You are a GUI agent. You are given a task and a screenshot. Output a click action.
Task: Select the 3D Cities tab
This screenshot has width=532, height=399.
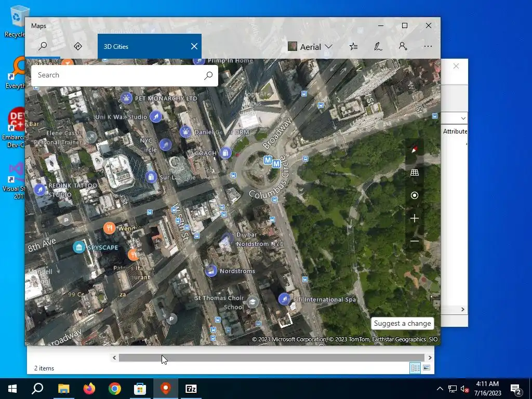(150, 46)
